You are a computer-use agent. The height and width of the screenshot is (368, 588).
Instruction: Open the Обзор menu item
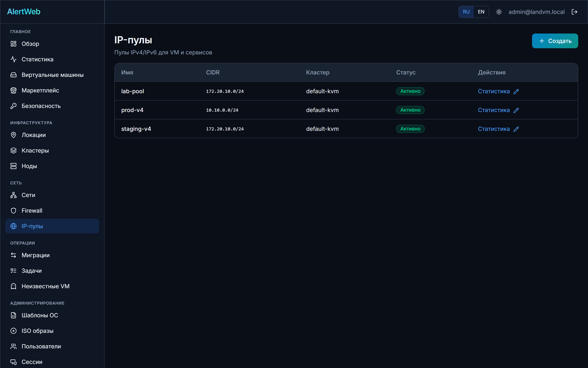click(x=52, y=44)
